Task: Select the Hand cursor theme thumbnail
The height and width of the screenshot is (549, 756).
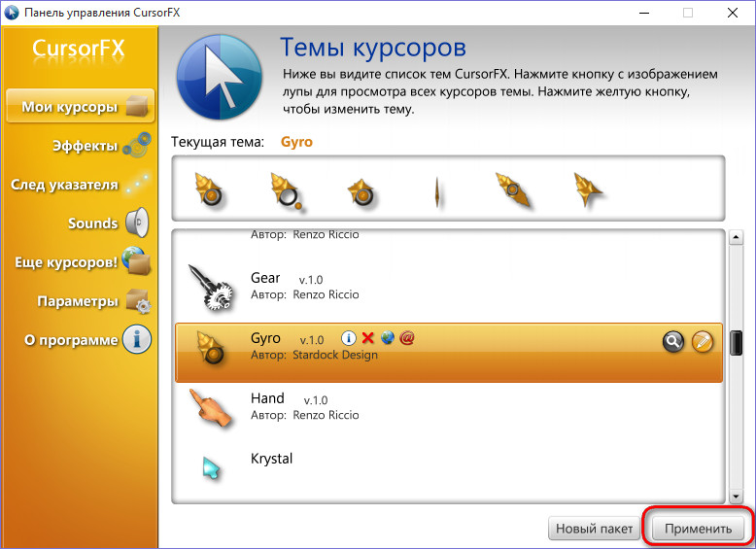Action: (211, 408)
